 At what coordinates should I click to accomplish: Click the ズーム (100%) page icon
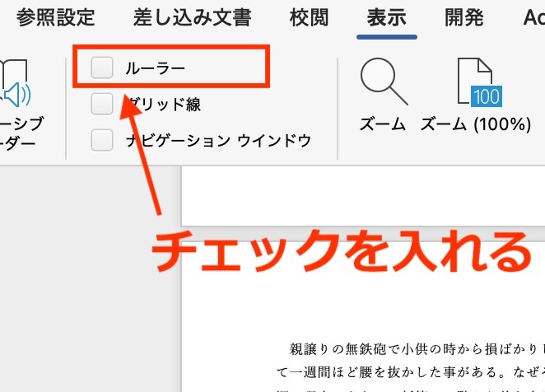[479, 82]
